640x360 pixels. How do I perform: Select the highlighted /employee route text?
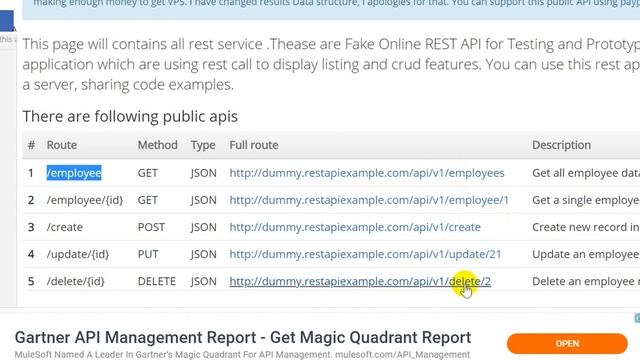tap(74, 173)
